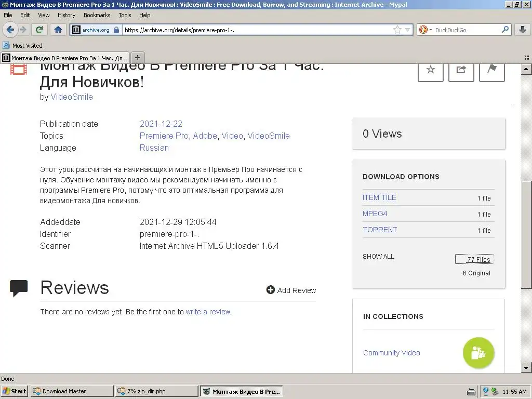Click the archive.org site identity icon
The image size is (532, 399).
[x=76, y=30]
